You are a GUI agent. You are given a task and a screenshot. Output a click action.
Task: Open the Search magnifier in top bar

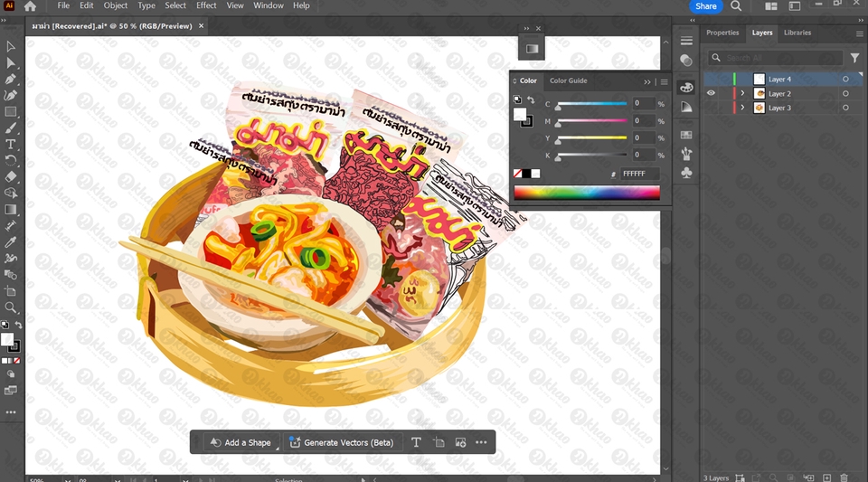(x=736, y=6)
